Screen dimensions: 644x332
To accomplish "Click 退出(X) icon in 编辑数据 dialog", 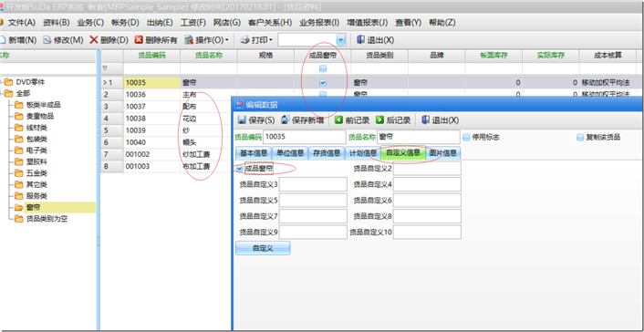I will [426, 120].
